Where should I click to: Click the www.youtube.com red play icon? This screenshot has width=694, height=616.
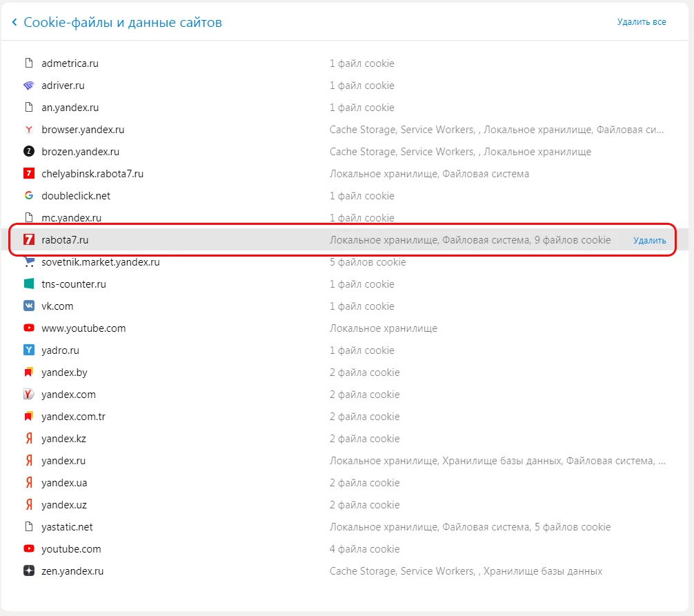click(x=28, y=328)
